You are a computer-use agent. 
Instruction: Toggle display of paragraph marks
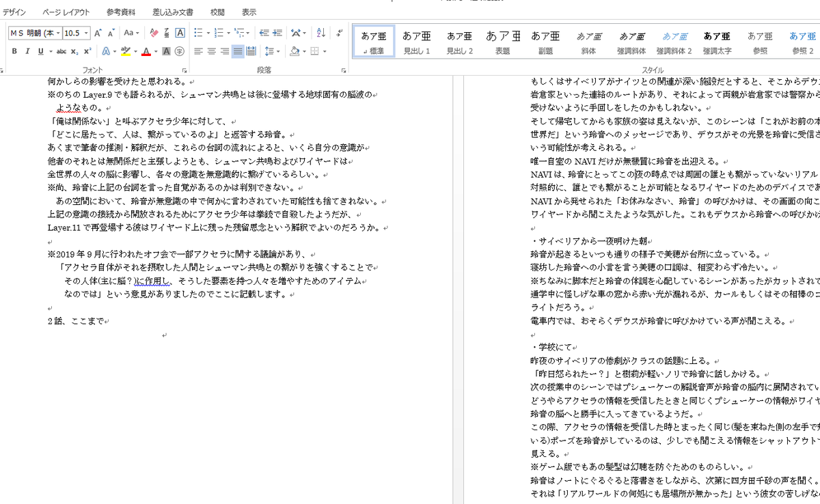(340, 33)
